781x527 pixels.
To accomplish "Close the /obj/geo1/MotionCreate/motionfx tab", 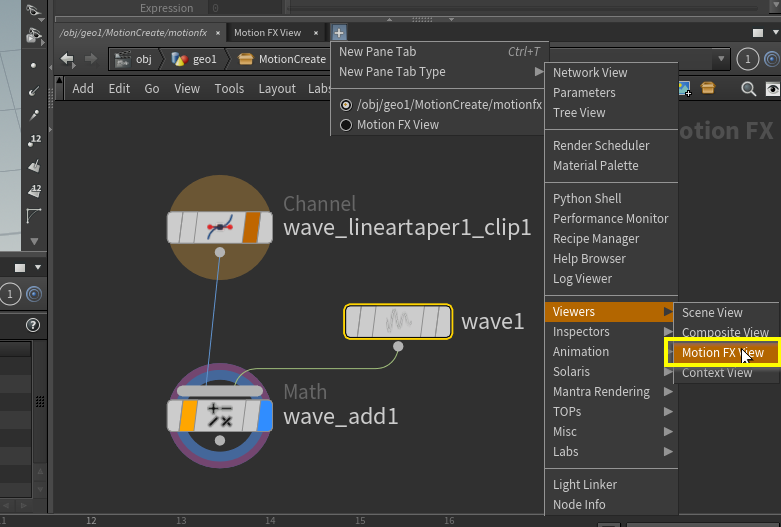I will pos(218,33).
